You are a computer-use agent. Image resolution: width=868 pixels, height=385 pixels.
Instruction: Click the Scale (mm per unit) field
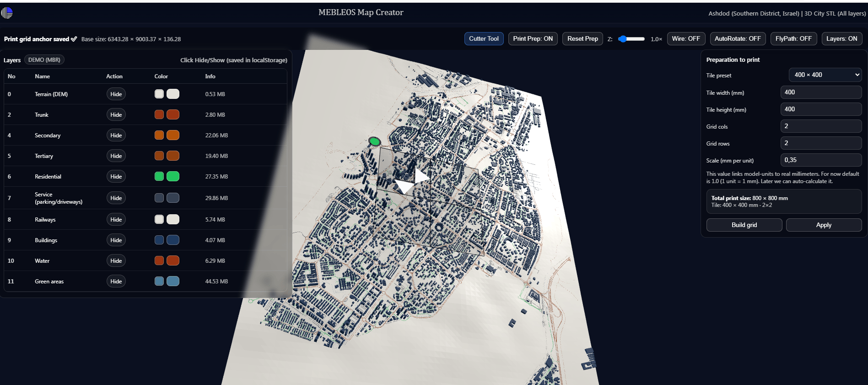821,160
